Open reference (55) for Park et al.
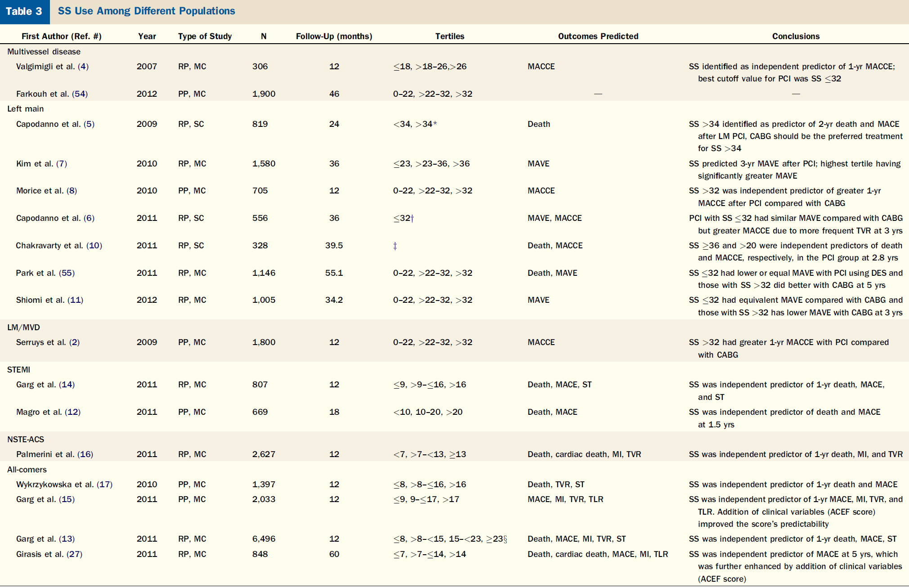Viewport: 909px width, 588px height. (67, 273)
